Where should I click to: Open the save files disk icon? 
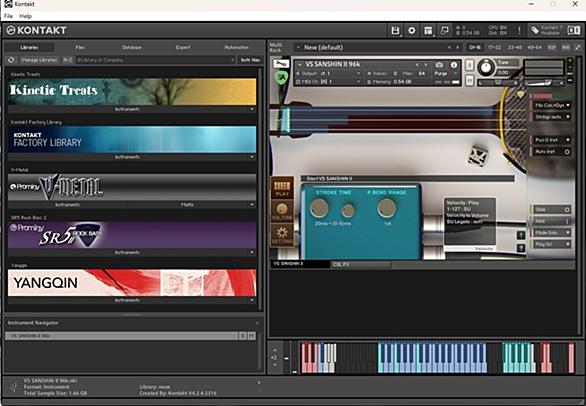pos(395,31)
